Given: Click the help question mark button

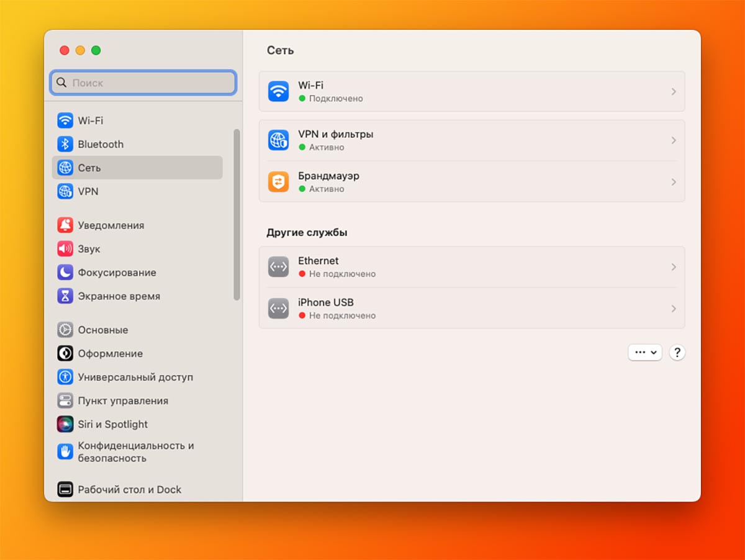Looking at the screenshot, I should [x=677, y=353].
